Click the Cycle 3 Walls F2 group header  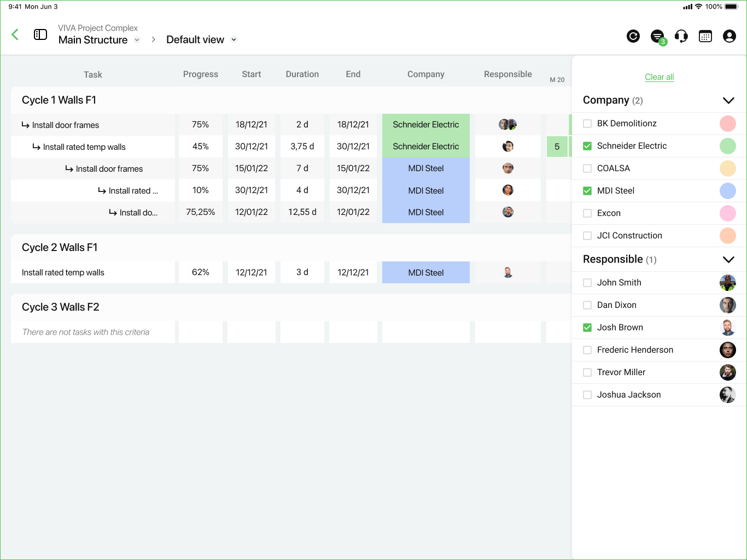coord(291,307)
